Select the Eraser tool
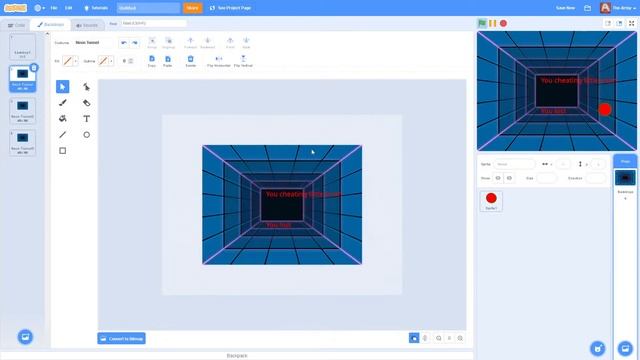This screenshot has height=360, width=640. [87, 102]
